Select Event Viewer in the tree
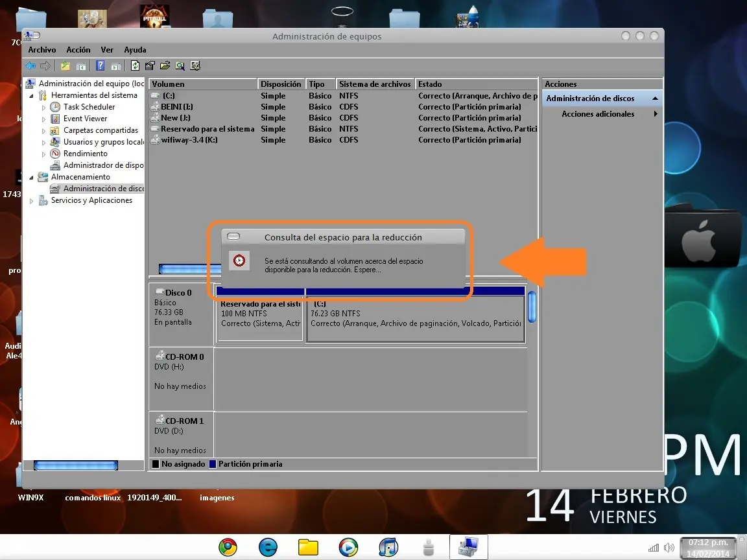 [86, 119]
